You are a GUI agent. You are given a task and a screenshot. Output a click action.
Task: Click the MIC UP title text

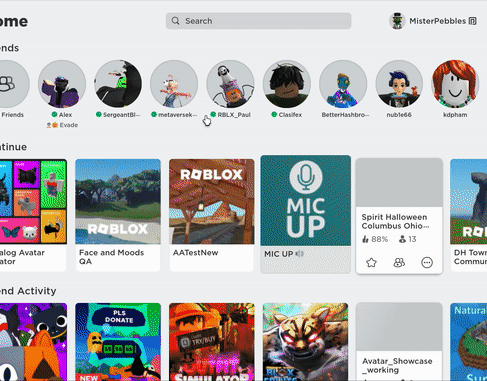coord(278,254)
